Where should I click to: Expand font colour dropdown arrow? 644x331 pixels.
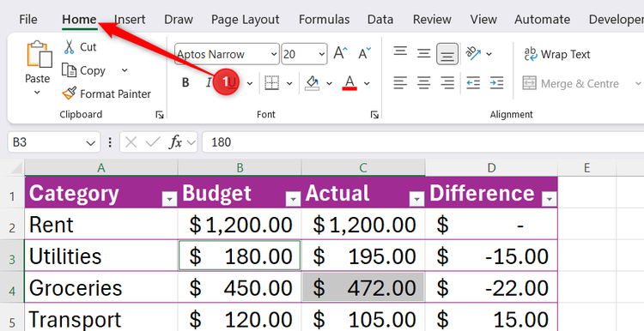click(x=367, y=84)
